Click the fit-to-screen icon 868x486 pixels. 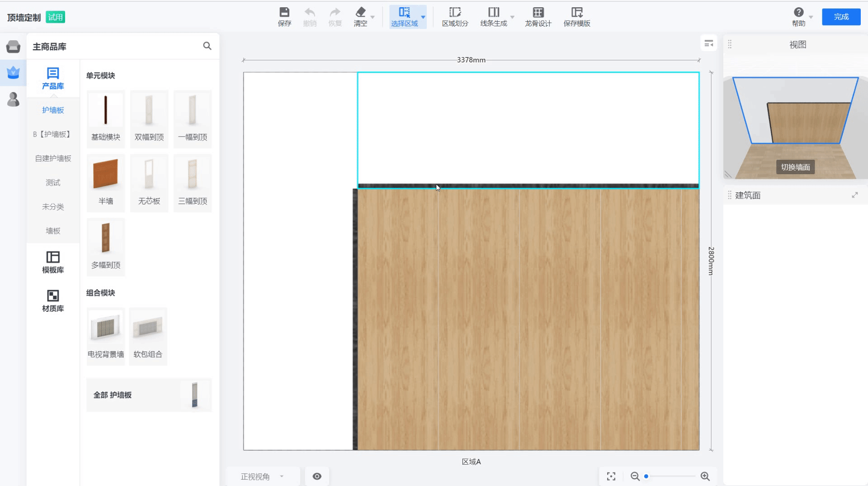click(611, 476)
